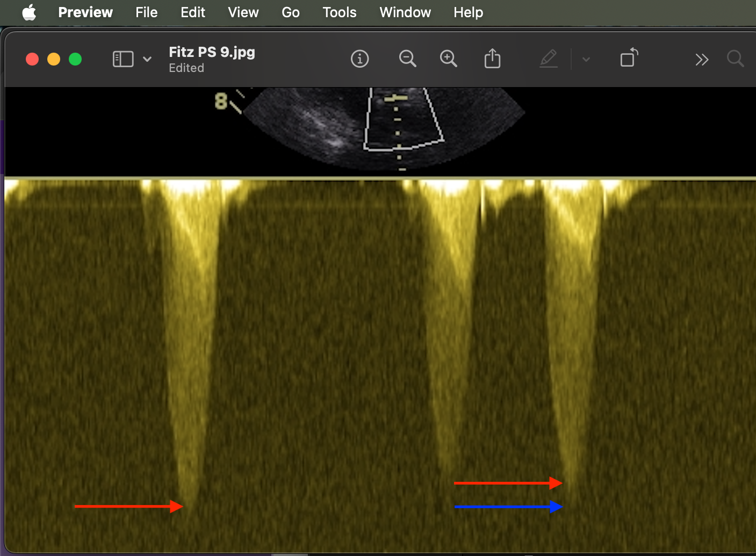Open the Tools menu
756x556 pixels.
click(339, 12)
